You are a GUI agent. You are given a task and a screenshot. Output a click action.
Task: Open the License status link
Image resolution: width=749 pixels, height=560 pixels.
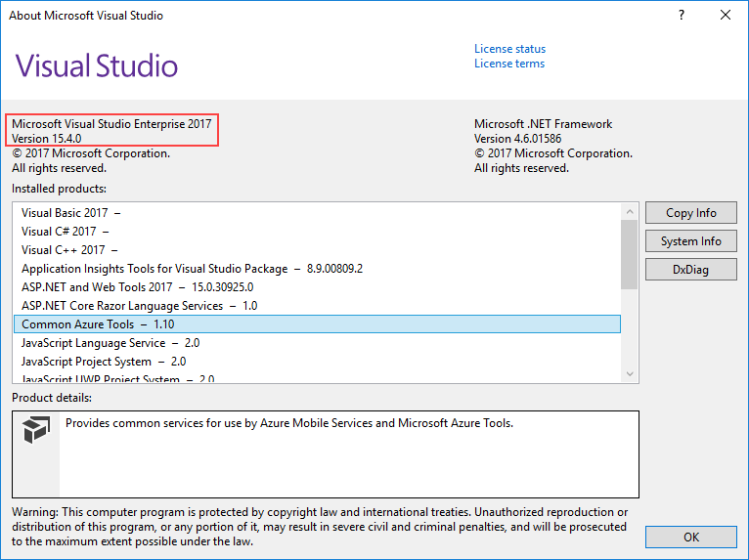coord(509,49)
